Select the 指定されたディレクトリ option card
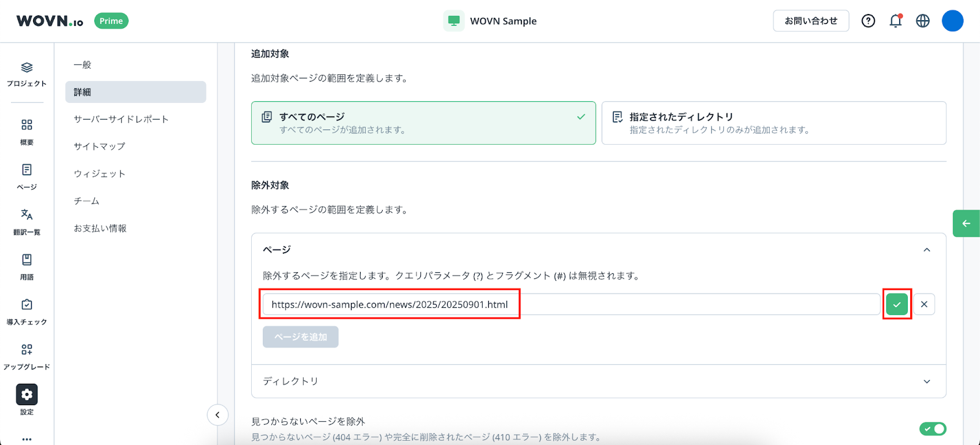This screenshot has height=445, width=980. (x=774, y=123)
